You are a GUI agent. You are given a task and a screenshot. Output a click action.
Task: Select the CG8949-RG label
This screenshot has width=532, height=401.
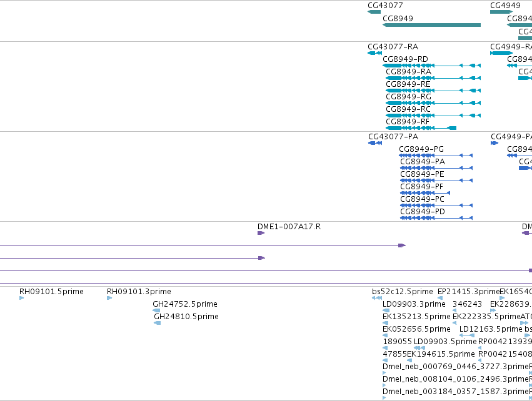click(x=408, y=97)
